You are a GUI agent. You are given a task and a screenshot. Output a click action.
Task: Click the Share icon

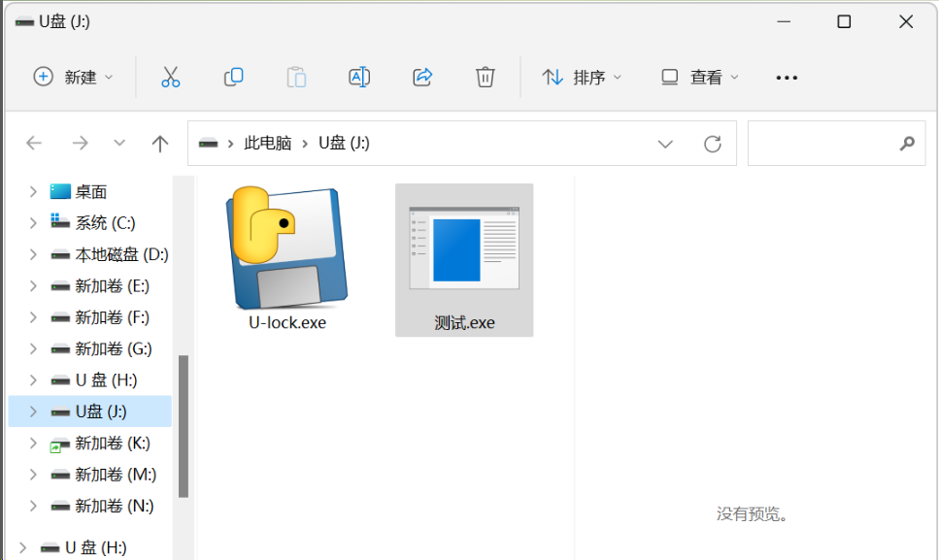point(422,78)
